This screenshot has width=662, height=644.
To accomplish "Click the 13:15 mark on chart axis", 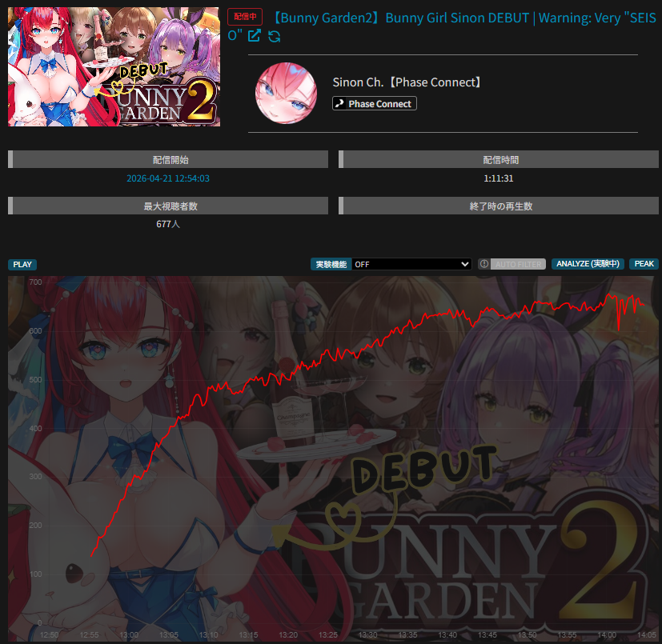I will click(248, 634).
